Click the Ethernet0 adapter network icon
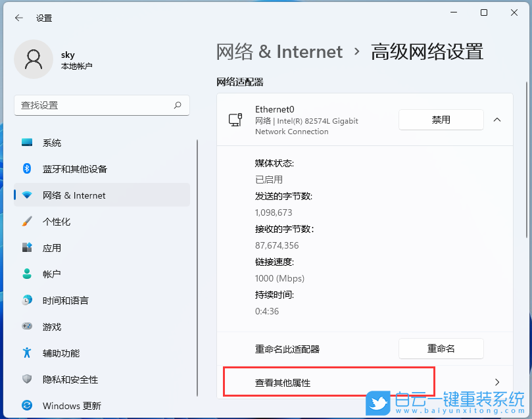This screenshot has width=532, height=419. (235, 120)
